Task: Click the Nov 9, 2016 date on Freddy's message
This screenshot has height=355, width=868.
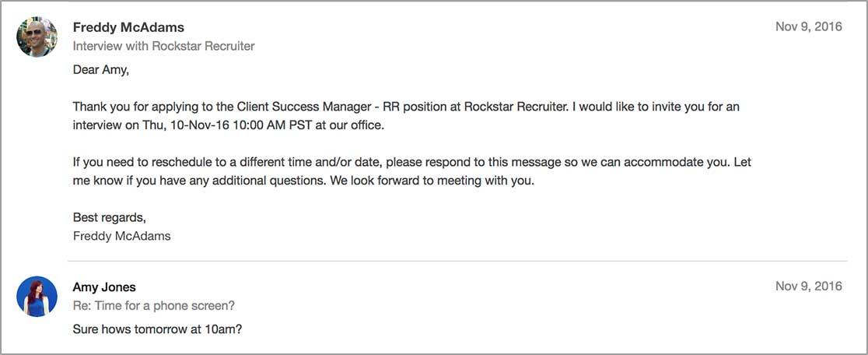Action: tap(808, 26)
